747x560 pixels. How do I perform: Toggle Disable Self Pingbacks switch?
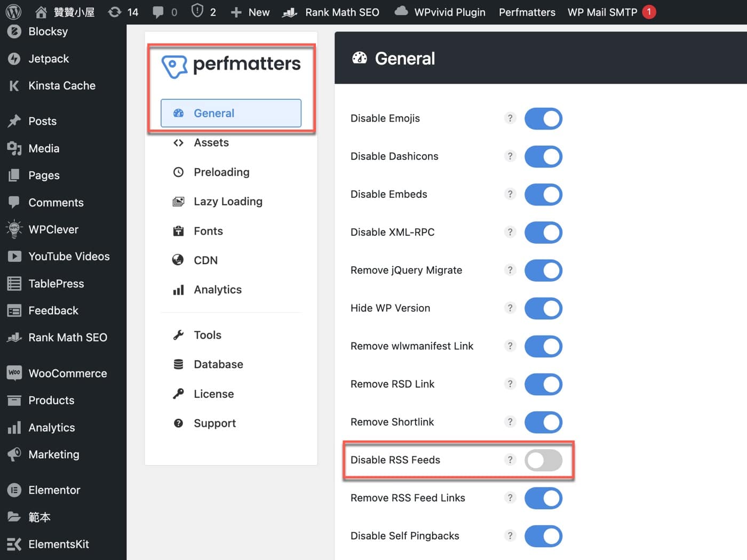(x=543, y=536)
